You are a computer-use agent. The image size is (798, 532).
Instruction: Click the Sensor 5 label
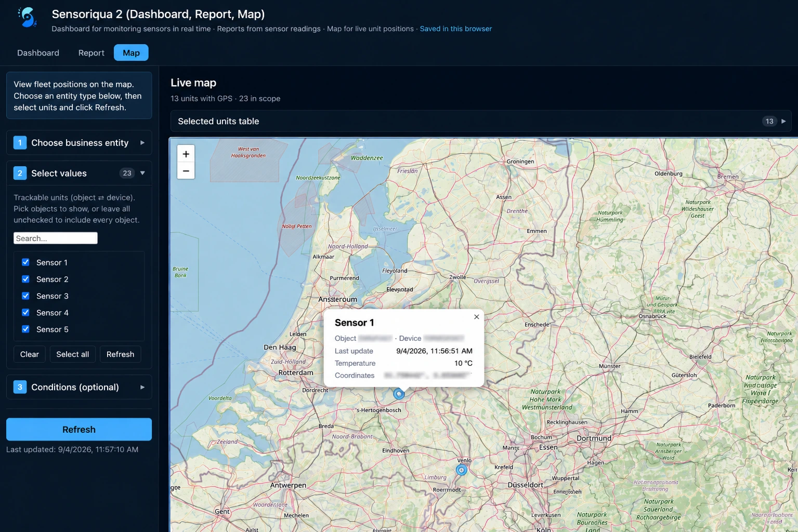[53, 329]
